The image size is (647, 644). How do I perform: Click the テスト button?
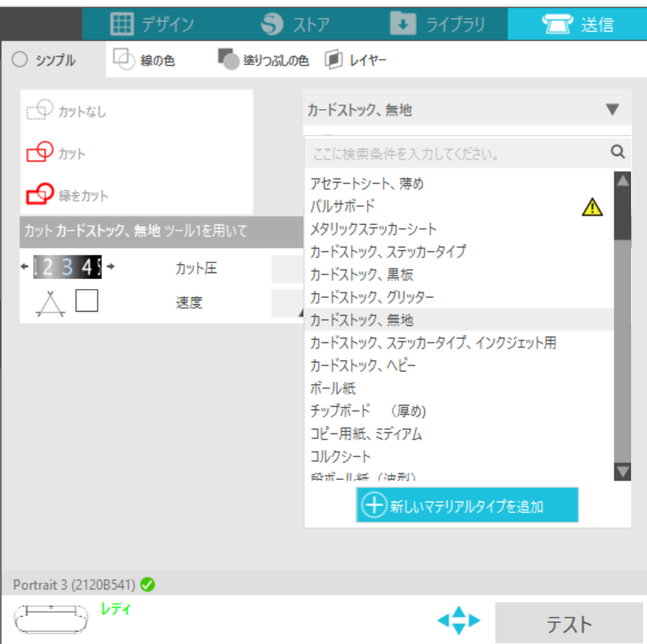(x=569, y=624)
